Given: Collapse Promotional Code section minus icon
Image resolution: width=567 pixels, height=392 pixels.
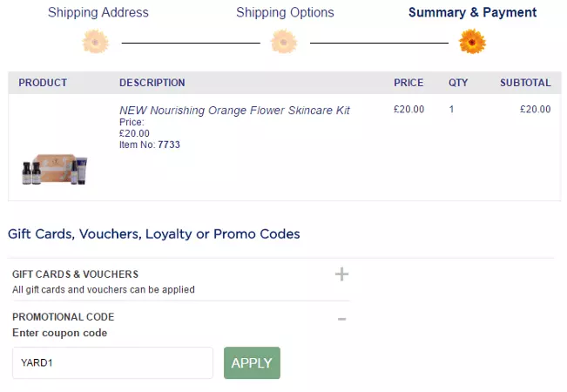Looking at the screenshot, I should point(341,319).
